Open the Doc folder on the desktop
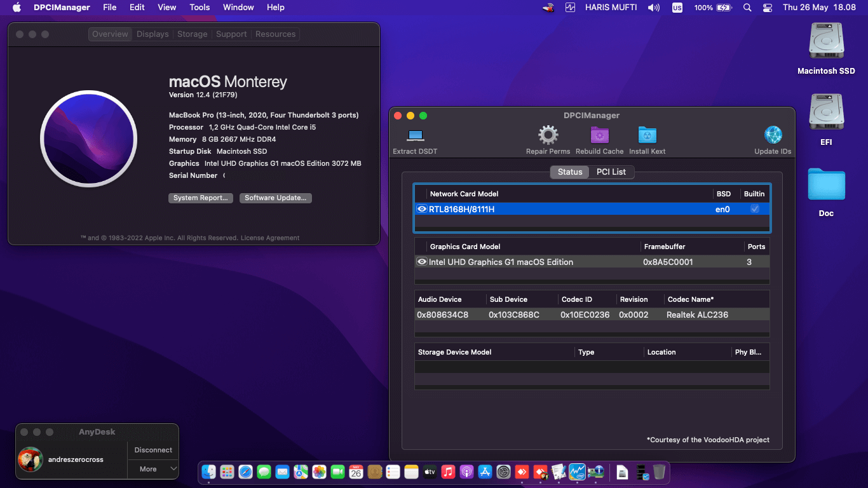 pos(826,185)
